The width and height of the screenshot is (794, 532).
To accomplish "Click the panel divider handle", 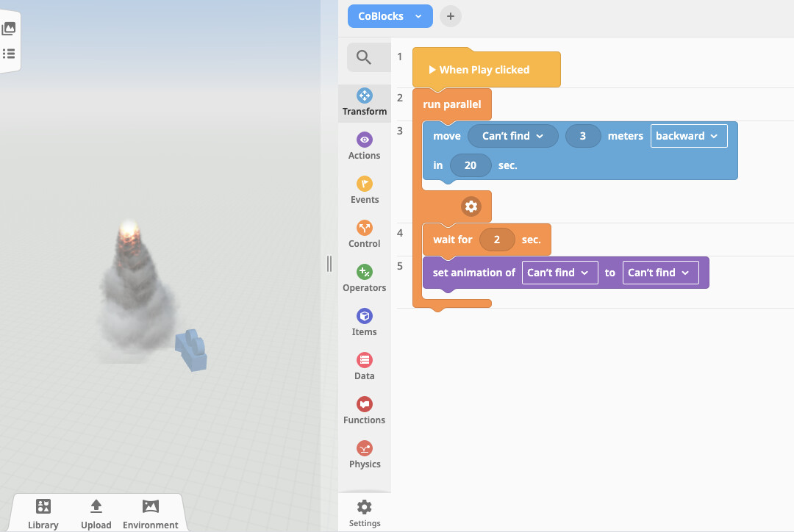I will tap(329, 264).
